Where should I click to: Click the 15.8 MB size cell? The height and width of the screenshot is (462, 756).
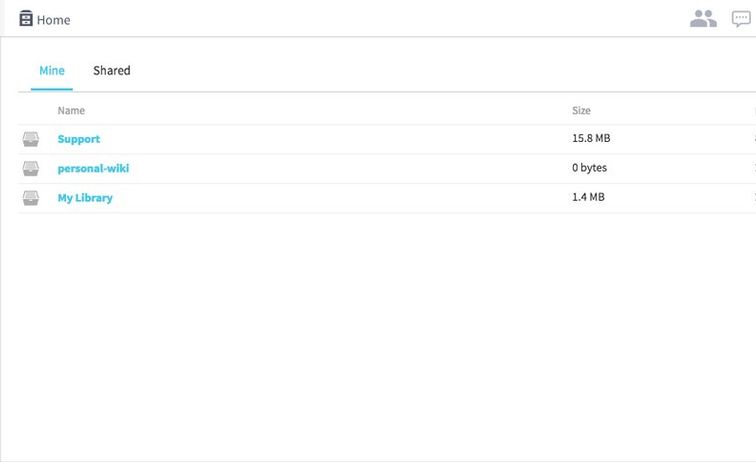[x=591, y=139]
